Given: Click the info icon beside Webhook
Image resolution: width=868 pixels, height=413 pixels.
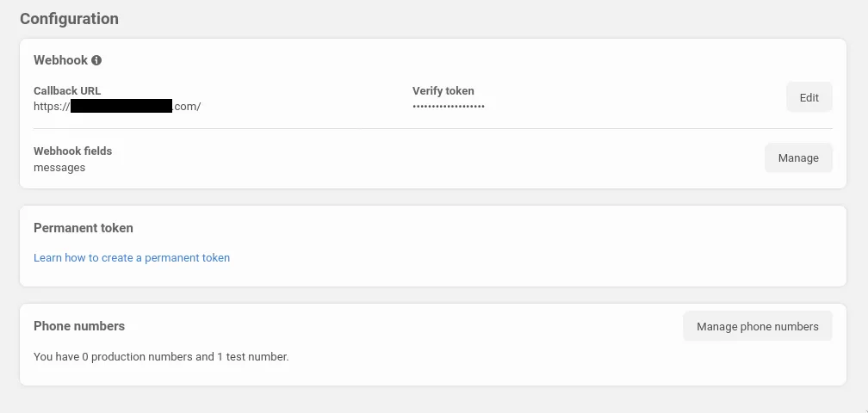Looking at the screenshot, I should (96, 60).
